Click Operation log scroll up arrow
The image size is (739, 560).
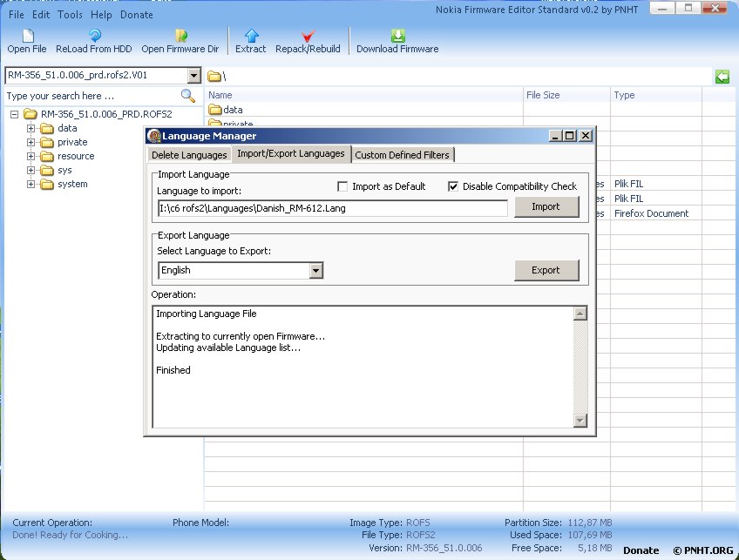click(x=580, y=314)
